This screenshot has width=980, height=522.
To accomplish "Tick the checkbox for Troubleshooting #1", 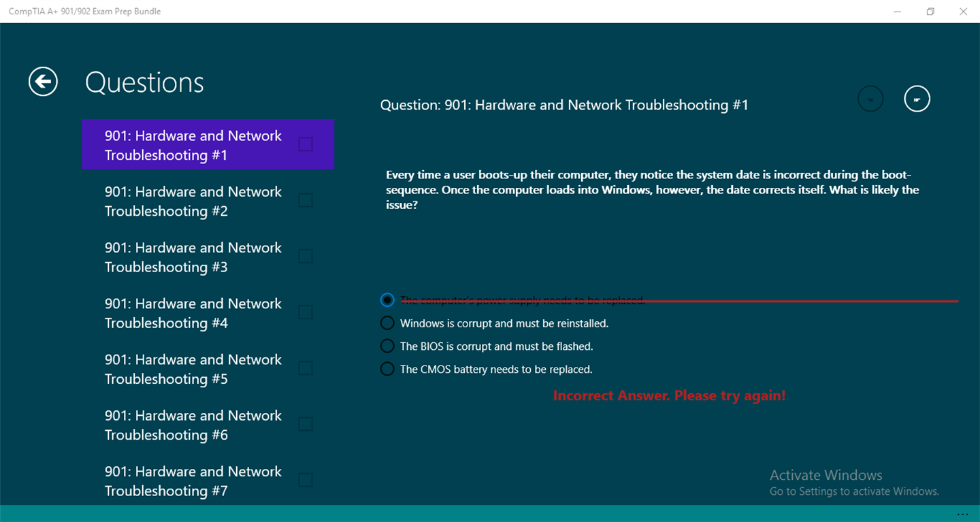I will (x=306, y=144).
